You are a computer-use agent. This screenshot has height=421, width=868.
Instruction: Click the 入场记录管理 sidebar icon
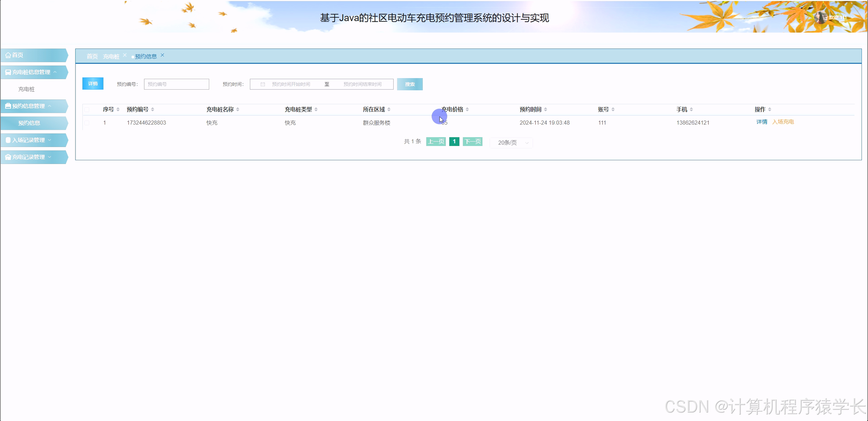pyautogui.click(x=7, y=140)
